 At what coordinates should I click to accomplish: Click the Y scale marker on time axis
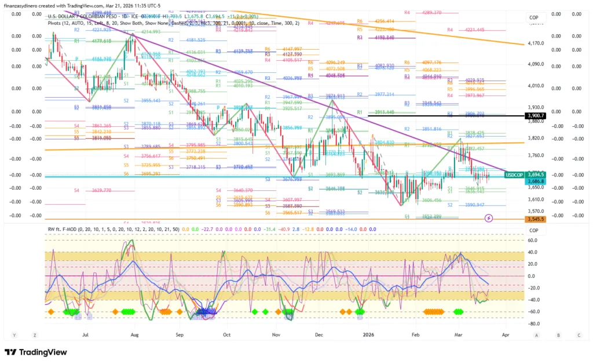tap(14, 335)
